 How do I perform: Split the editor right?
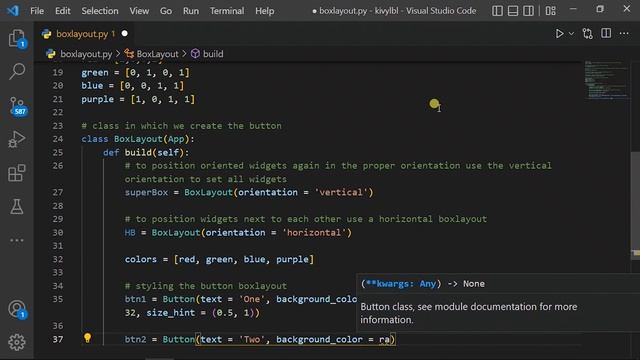pos(606,33)
